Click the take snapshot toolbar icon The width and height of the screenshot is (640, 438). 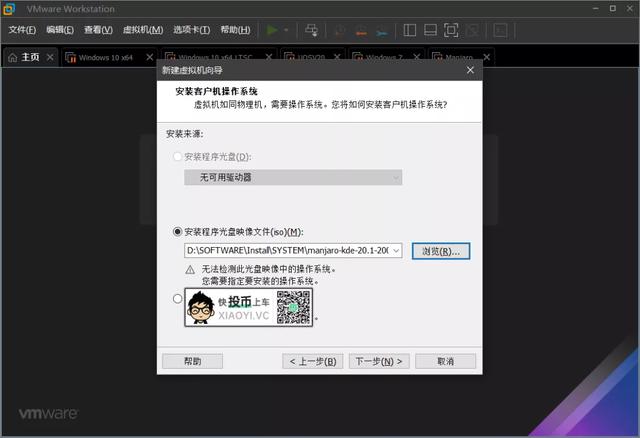pyautogui.click(x=339, y=31)
